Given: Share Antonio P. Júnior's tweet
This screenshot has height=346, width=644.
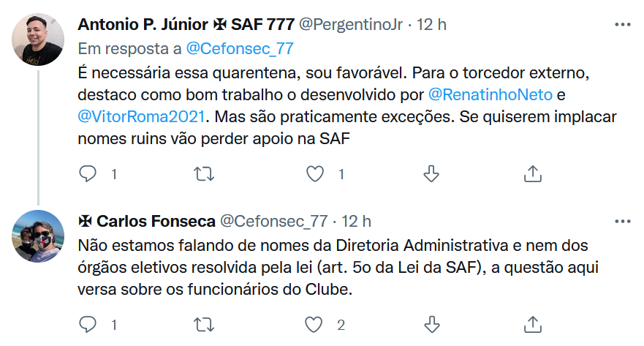Looking at the screenshot, I should (x=533, y=173).
